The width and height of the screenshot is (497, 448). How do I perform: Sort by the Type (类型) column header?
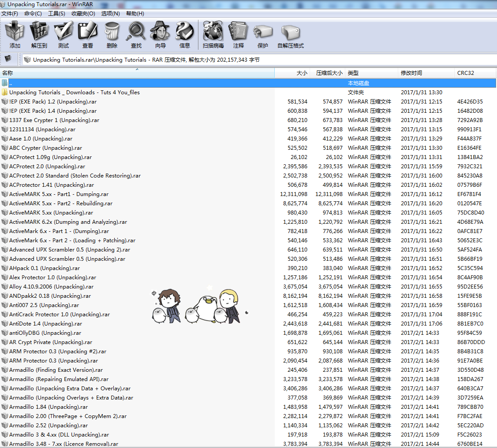click(x=371, y=73)
